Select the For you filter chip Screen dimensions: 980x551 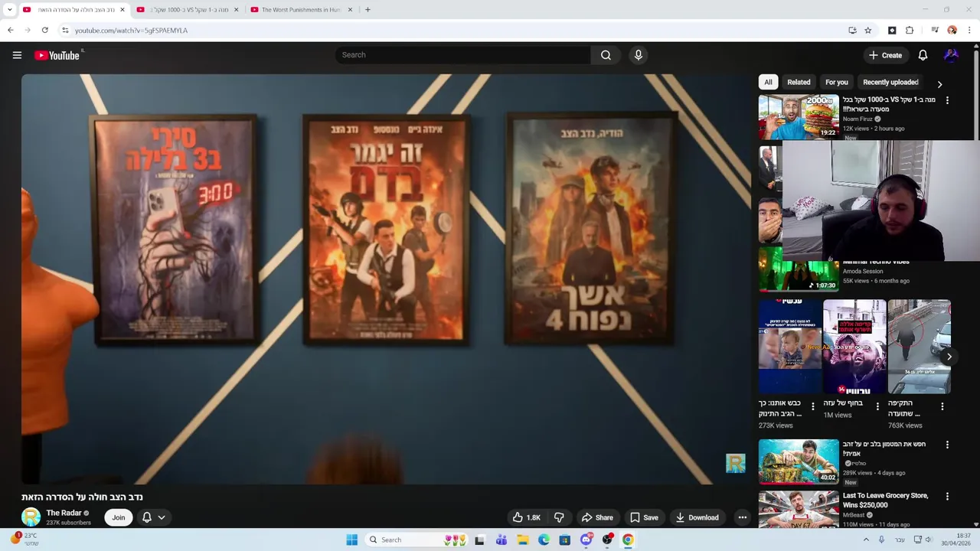pyautogui.click(x=837, y=82)
